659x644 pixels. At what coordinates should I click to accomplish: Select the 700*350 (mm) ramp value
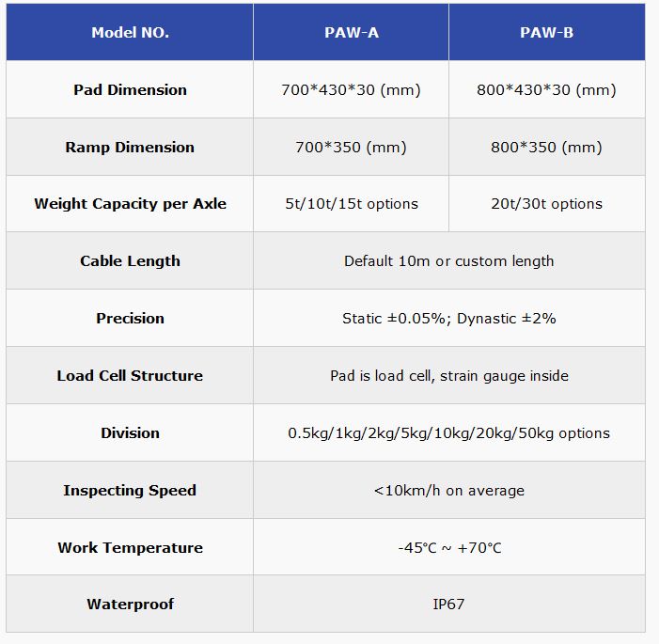point(351,148)
